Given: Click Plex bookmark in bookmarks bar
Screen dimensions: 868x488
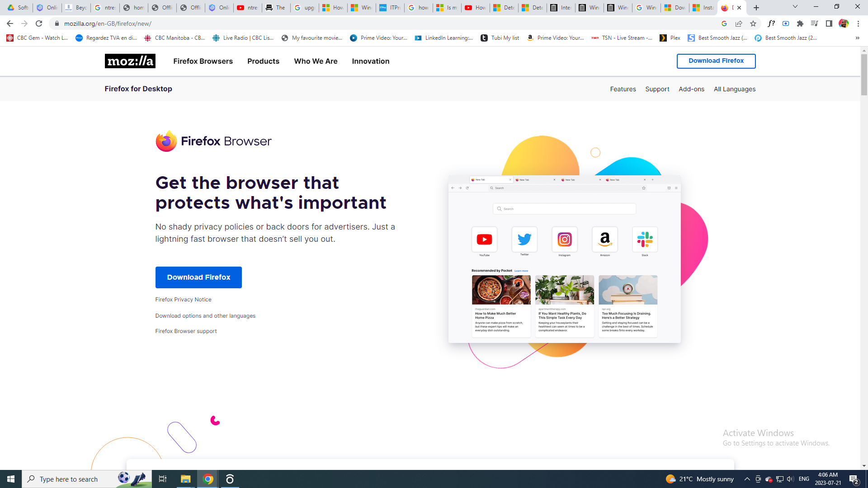Looking at the screenshot, I should pos(670,38).
